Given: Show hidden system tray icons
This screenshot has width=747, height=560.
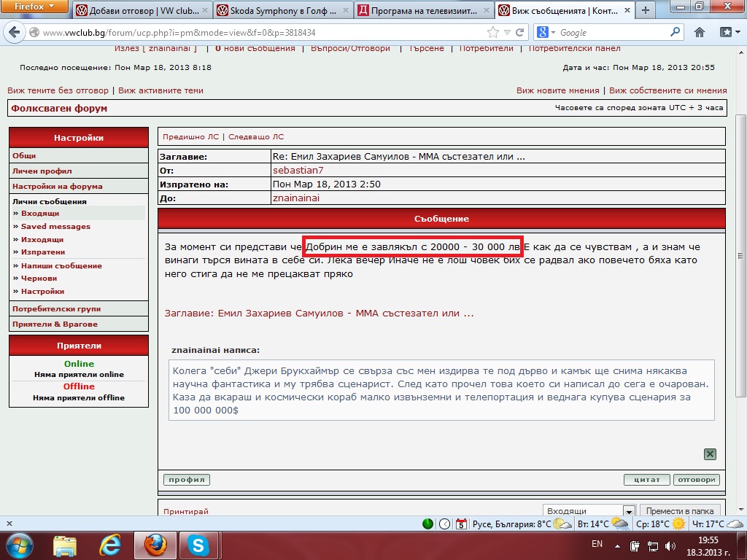Looking at the screenshot, I should [618, 545].
